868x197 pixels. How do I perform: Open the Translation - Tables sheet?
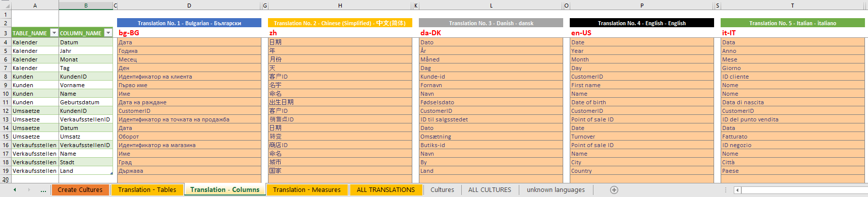146,190
